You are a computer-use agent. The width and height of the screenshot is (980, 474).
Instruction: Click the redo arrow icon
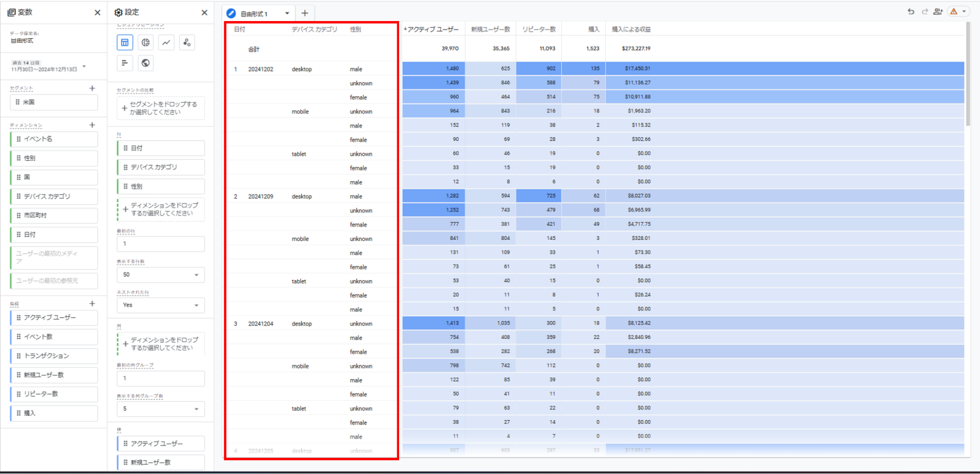point(925,11)
